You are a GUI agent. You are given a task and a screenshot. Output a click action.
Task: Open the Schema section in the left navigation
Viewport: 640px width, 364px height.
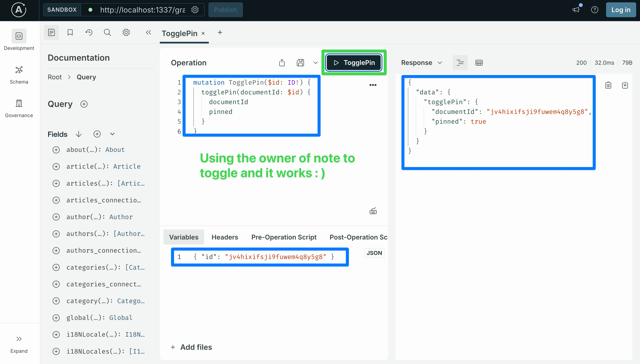coord(19,75)
